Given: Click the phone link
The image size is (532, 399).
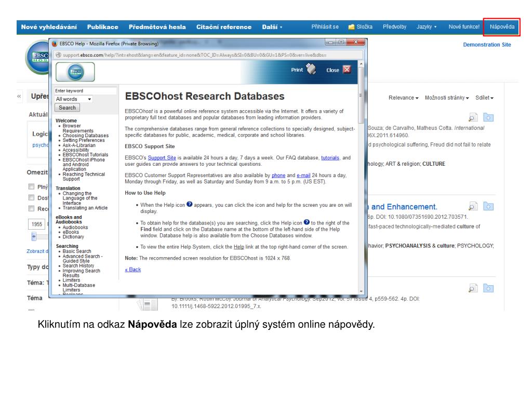Looking at the screenshot, I should pos(278,176).
